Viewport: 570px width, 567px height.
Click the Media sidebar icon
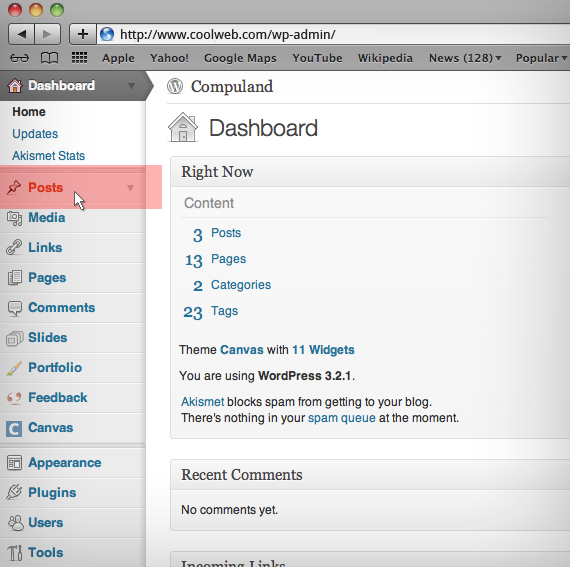15,218
